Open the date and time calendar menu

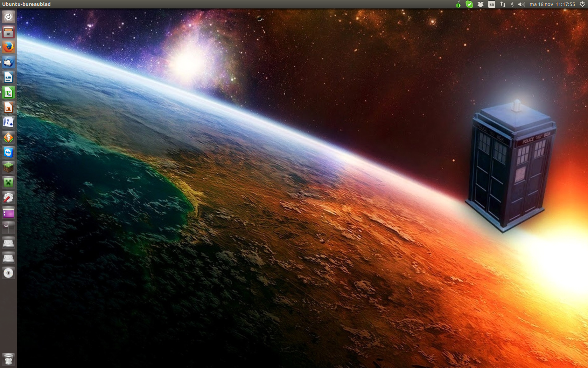(552, 4)
